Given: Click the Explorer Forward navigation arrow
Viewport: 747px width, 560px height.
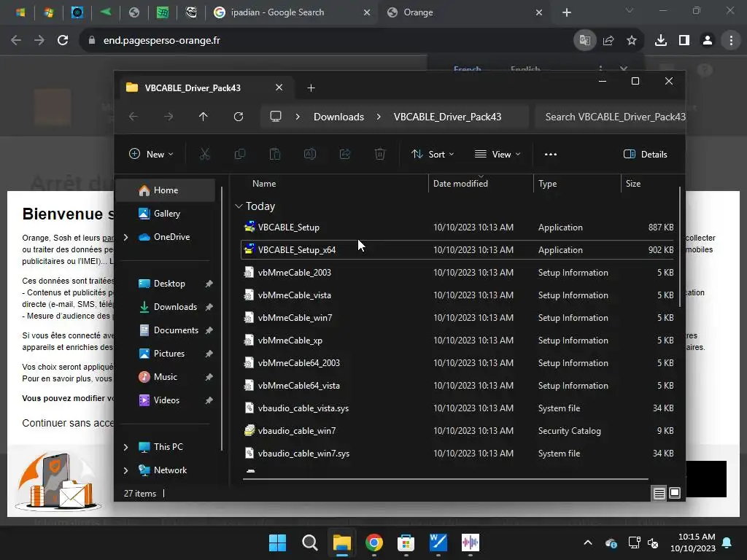Looking at the screenshot, I should pos(169,117).
